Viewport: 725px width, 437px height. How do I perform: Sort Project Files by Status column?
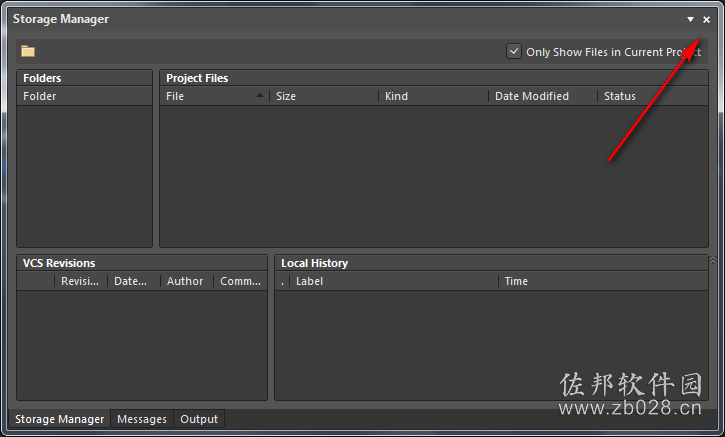click(x=652, y=96)
